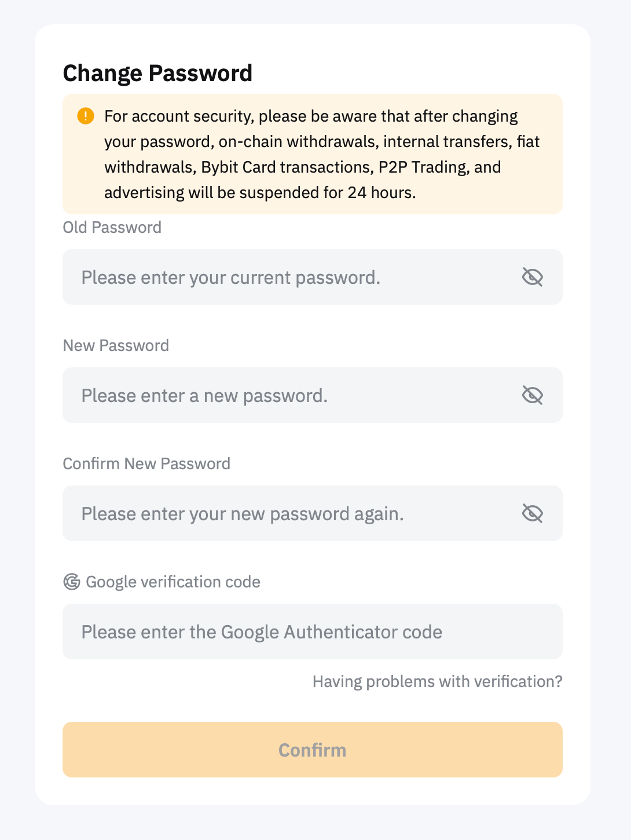Toggle visibility of the New Password field
631x840 pixels.
click(532, 396)
